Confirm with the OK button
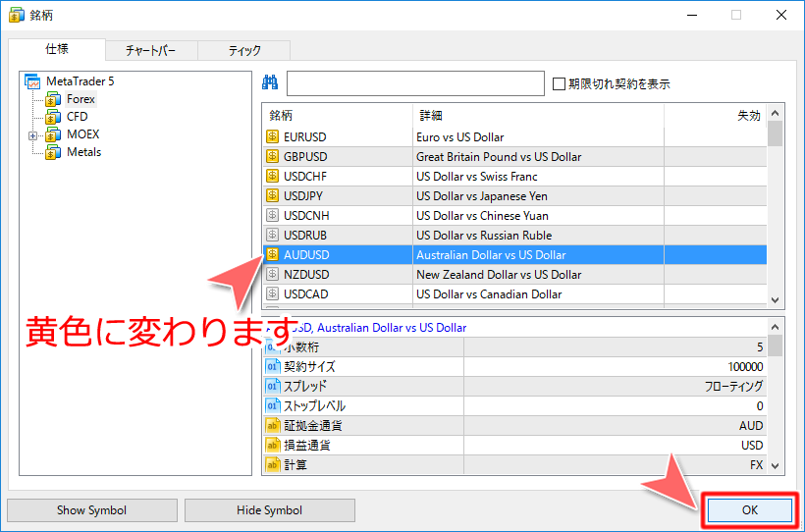Image resolution: width=805 pixels, height=532 pixels. click(x=749, y=510)
